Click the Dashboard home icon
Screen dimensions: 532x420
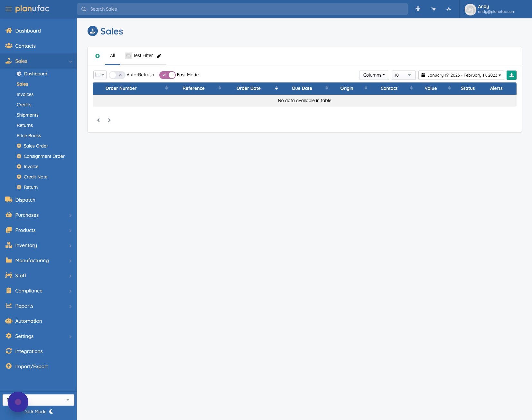(x=9, y=31)
